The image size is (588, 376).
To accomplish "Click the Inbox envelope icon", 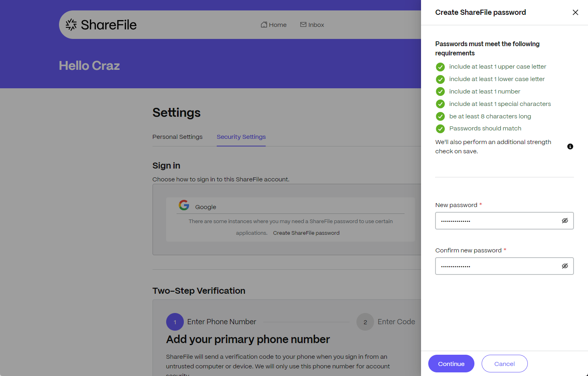I will [303, 25].
